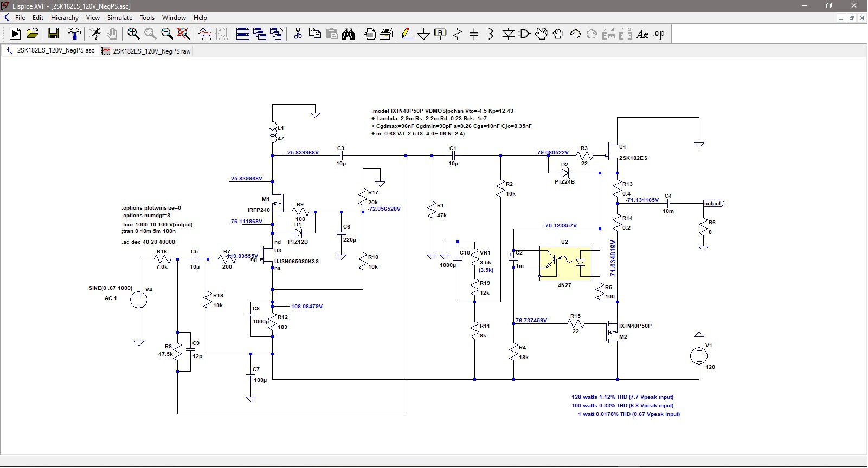Image resolution: width=868 pixels, height=468 pixels.
Task: Open the Hierarchy menu
Action: point(65,18)
